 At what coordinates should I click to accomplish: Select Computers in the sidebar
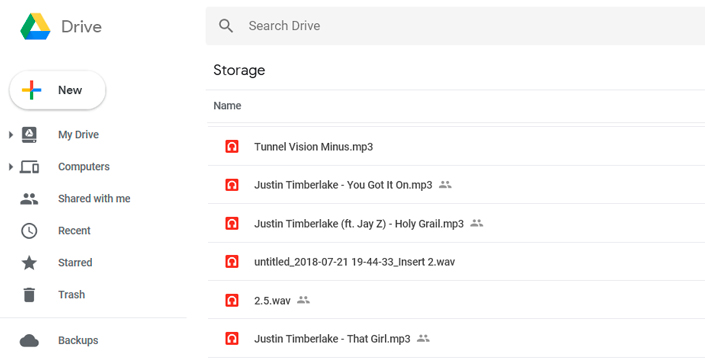tap(84, 167)
